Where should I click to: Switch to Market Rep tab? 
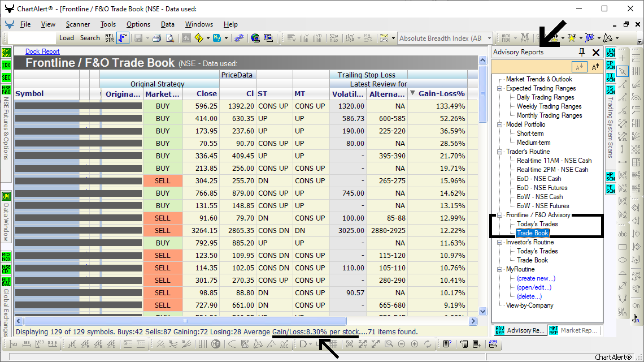click(x=574, y=330)
